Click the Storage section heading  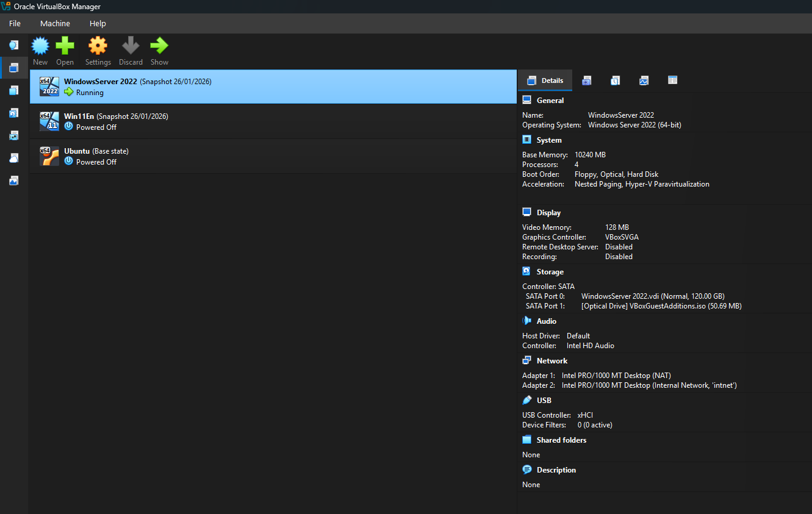[x=550, y=272]
